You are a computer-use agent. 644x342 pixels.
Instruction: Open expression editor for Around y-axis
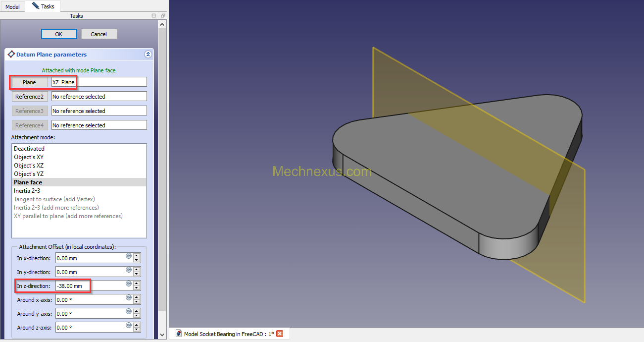pyautogui.click(x=129, y=312)
